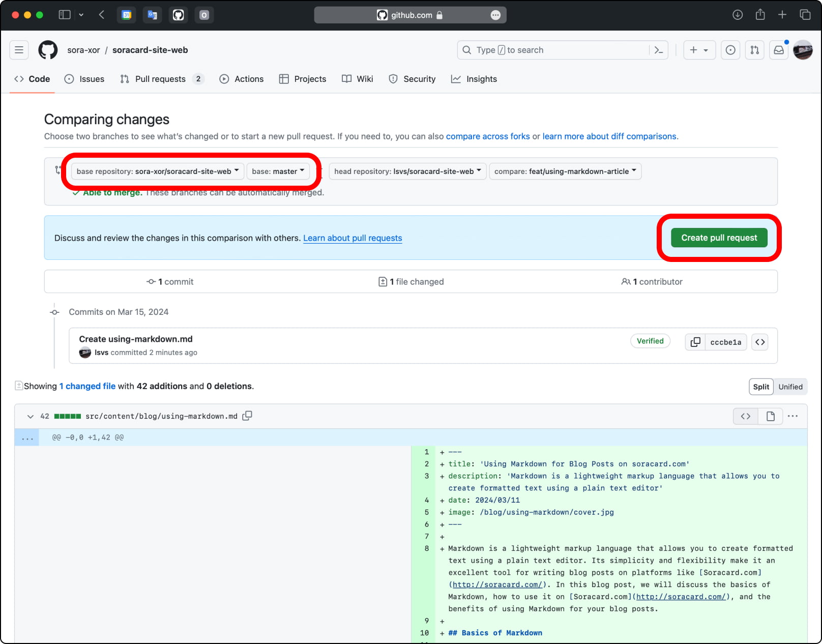View the 1 commit summary tab
The height and width of the screenshot is (644, 822).
click(x=170, y=282)
